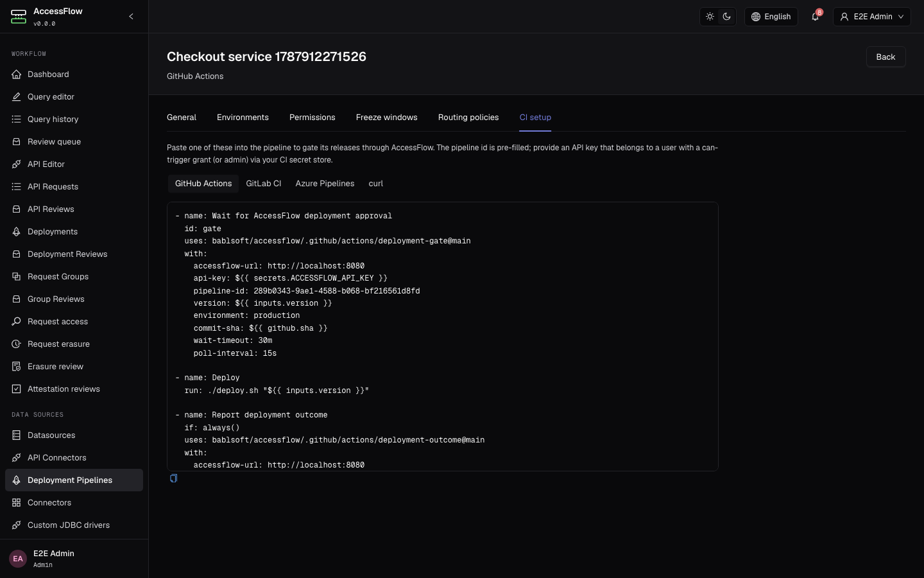
Task: Click the API Reviews inbox icon
Action: pos(17,209)
